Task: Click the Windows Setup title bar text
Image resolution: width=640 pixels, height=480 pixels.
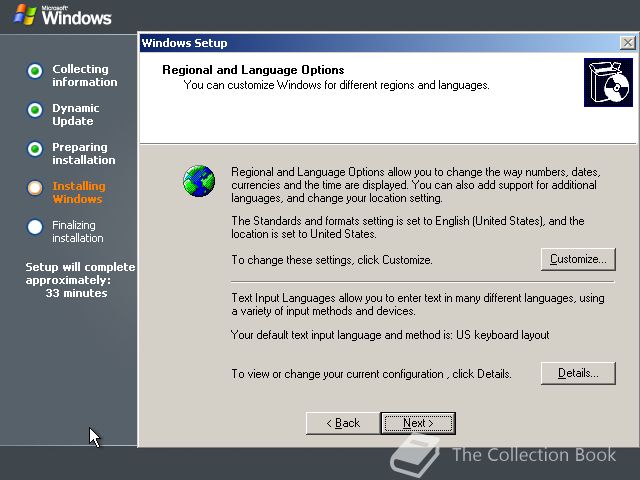Action: [184, 43]
